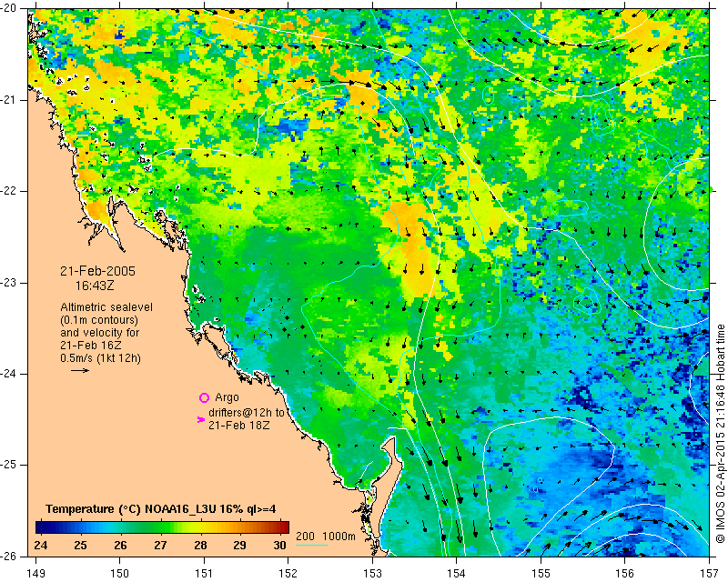Click the black velocity scale arrow

tap(80, 370)
